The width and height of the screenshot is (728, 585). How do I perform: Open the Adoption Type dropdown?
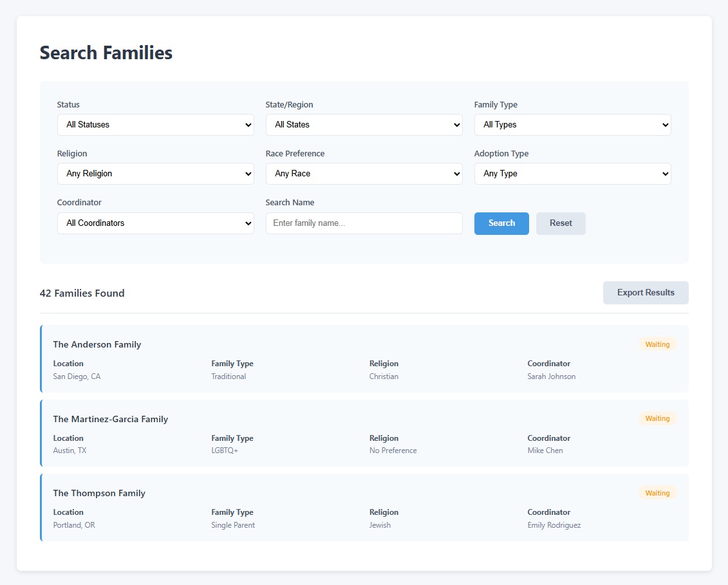572,173
